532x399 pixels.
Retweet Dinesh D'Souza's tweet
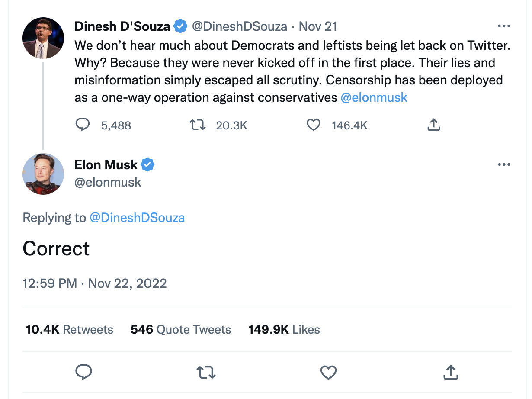(x=198, y=125)
